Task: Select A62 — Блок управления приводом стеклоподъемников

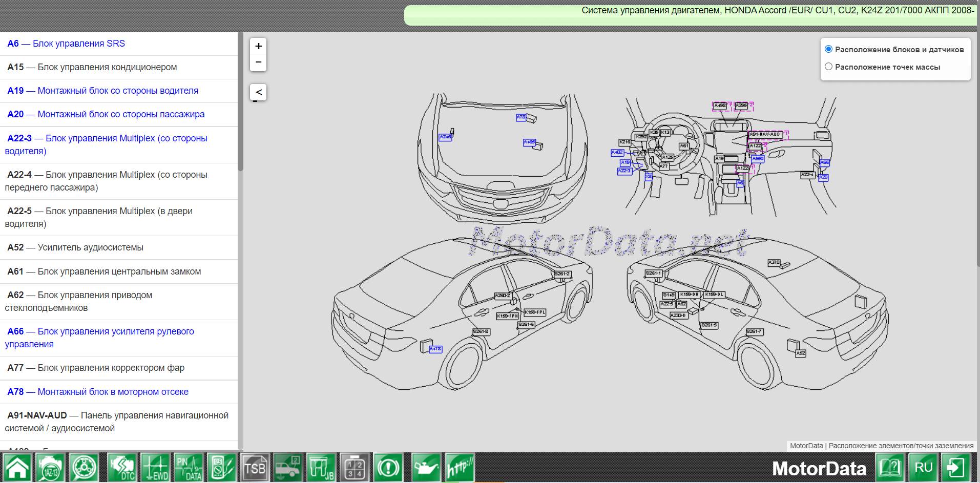Action: (x=119, y=301)
